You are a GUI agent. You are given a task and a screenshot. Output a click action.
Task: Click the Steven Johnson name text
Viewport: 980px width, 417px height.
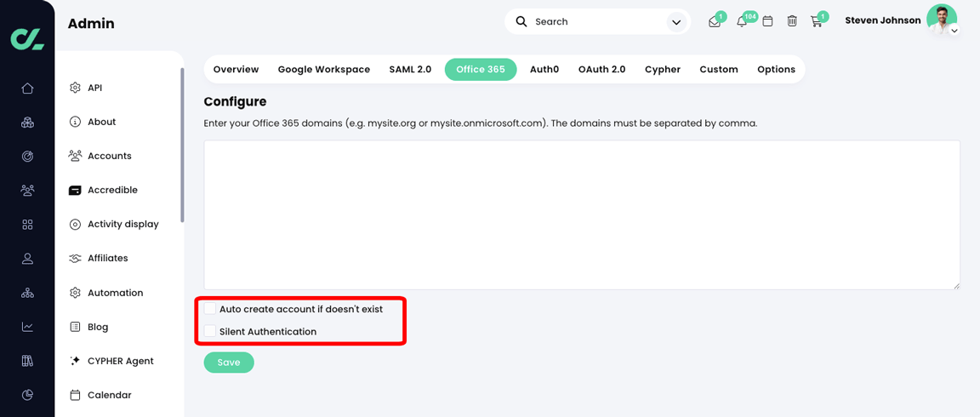click(882, 20)
